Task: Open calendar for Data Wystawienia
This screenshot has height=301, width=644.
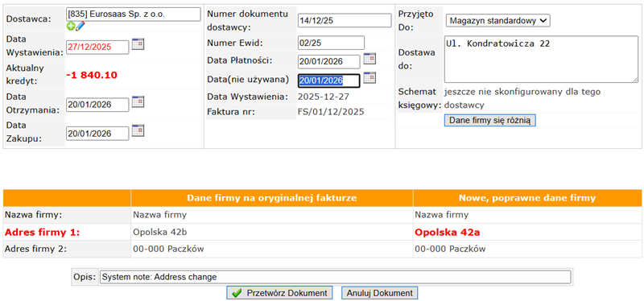Action: coord(138,44)
